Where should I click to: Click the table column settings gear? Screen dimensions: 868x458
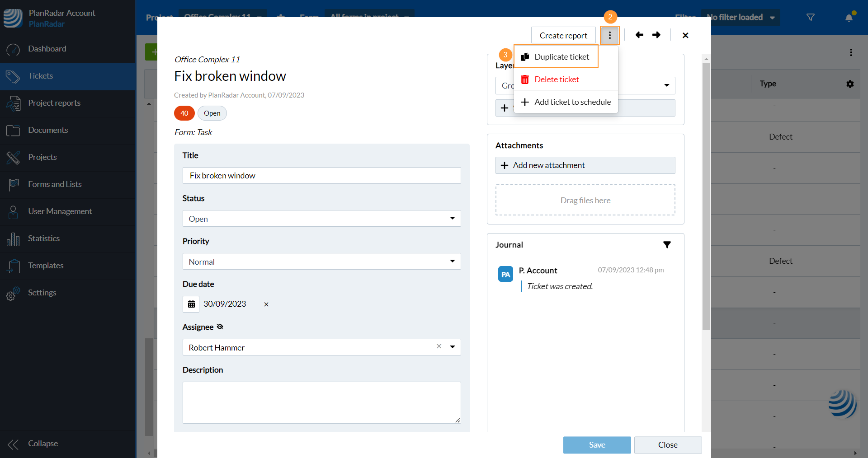pos(850,84)
